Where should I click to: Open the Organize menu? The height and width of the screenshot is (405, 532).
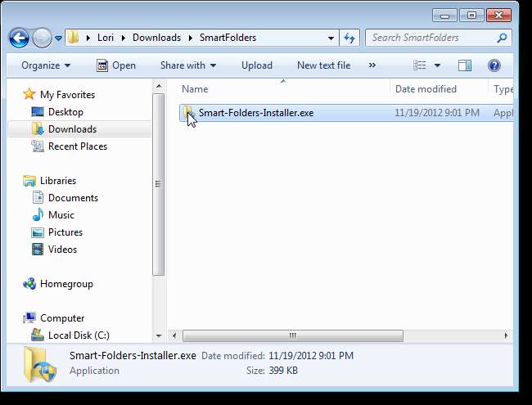pyautogui.click(x=46, y=65)
